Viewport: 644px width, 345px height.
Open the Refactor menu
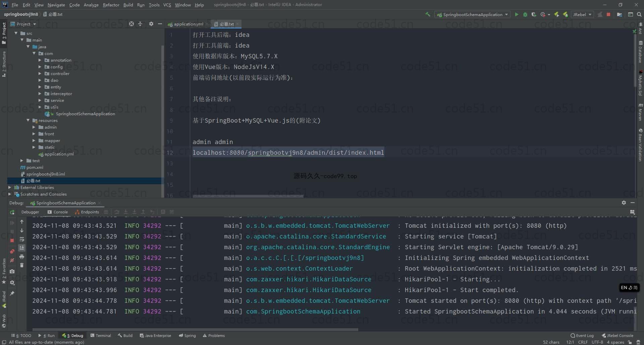point(111,5)
